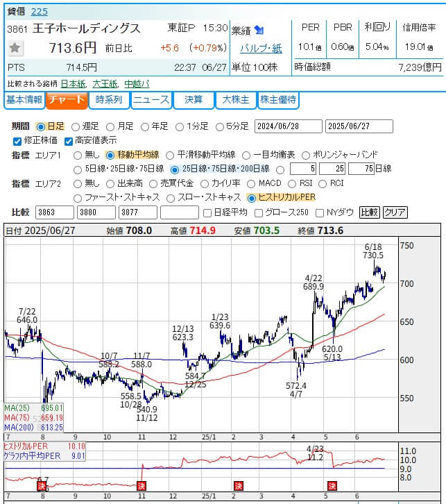Select スロー・ストキャス indicator radio
This screenshot has width=446, height=504.
pyautogui.click(x=171, y=199)
